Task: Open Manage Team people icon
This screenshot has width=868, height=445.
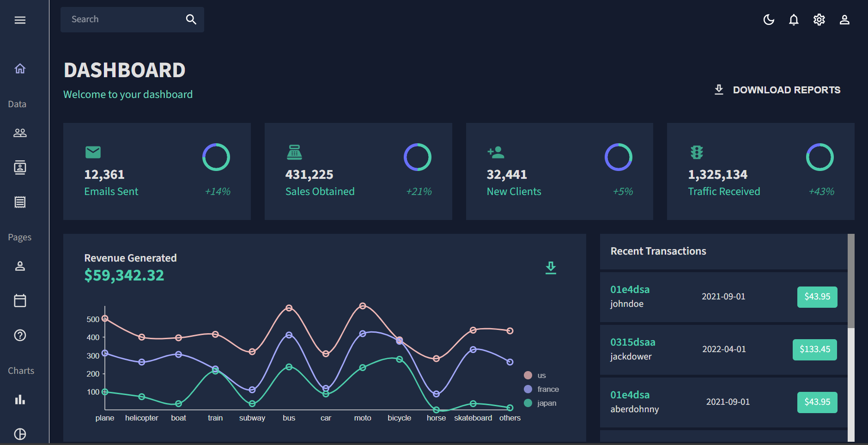Action: (x=20, y=133)
